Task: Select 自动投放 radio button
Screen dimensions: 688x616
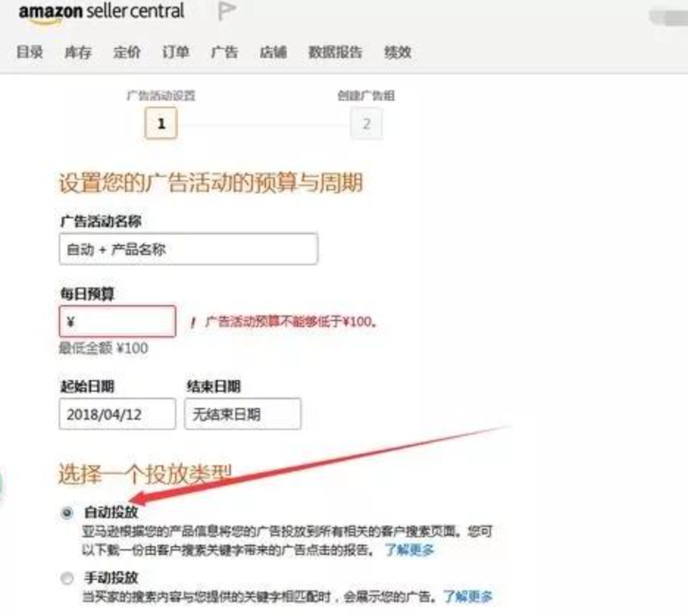Action: (67, 512)
